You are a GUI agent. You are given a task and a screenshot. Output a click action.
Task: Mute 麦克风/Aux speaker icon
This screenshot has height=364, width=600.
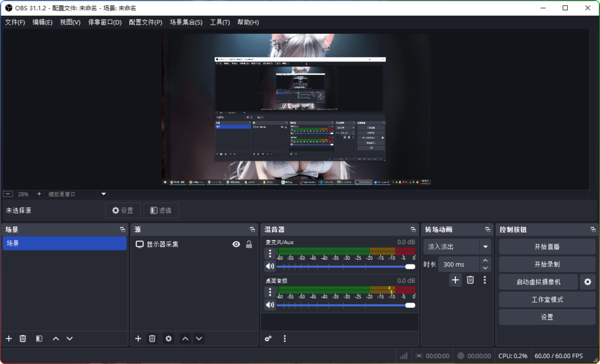270,266
